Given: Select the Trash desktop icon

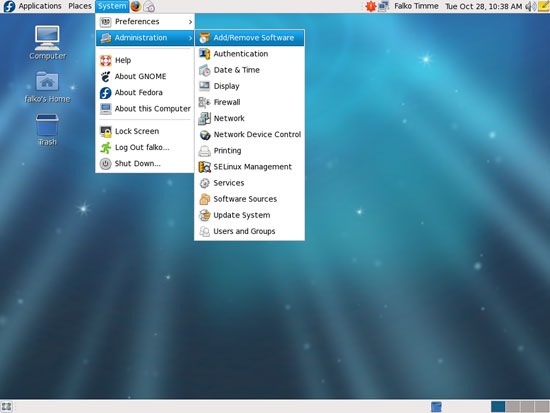Looking at the screenshot, I should click(47, 129).
